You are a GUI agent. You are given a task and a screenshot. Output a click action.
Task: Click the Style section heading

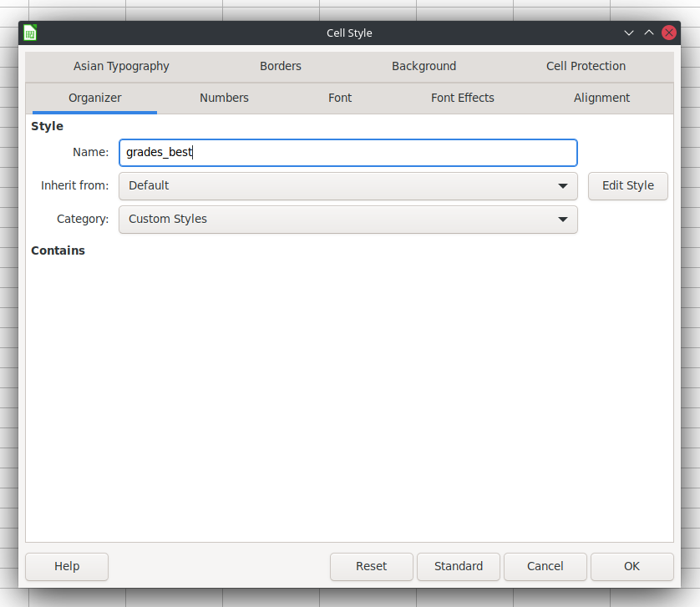(48, 126)
